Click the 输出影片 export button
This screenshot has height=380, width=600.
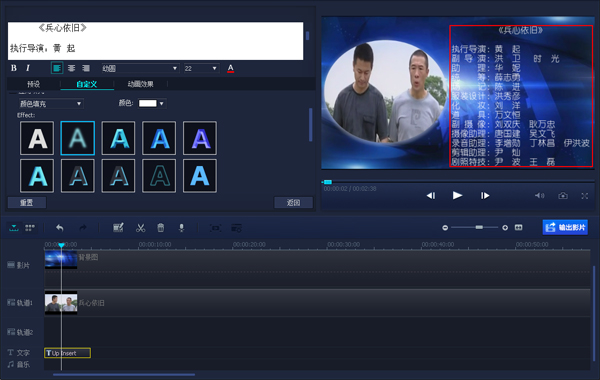[565, 227]
